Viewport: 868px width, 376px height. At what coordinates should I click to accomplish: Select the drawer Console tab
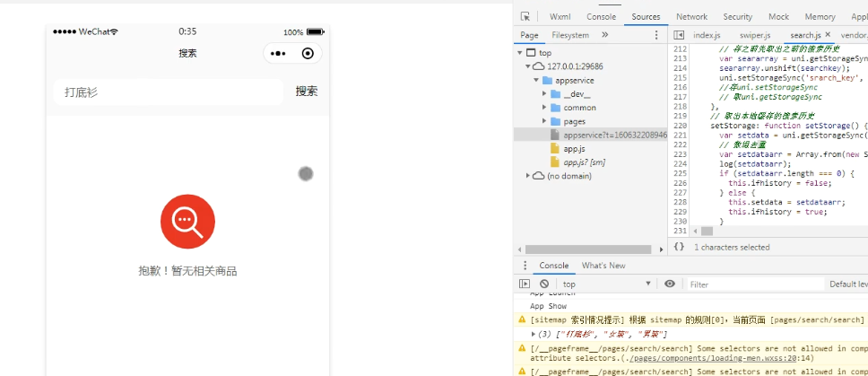(554, 266)
